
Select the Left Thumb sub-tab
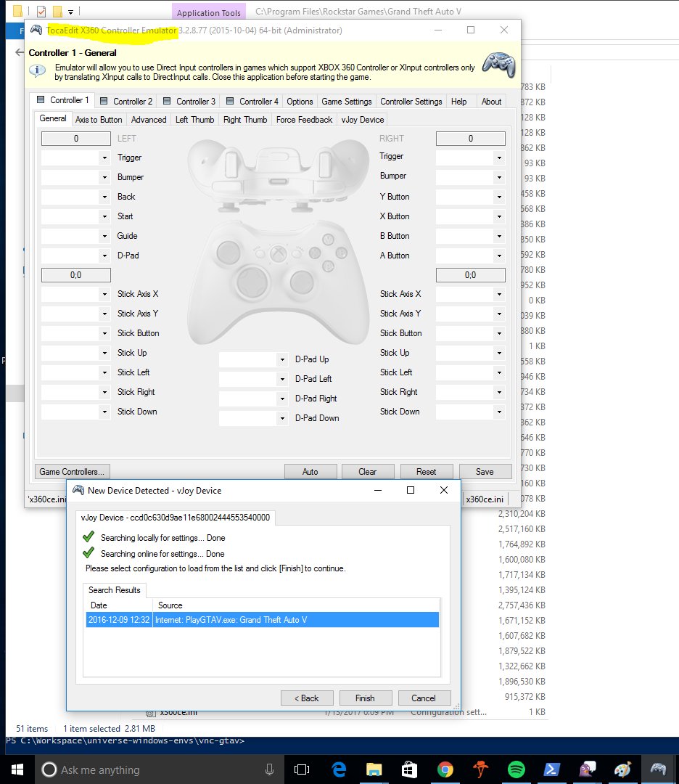click(195, 120)
